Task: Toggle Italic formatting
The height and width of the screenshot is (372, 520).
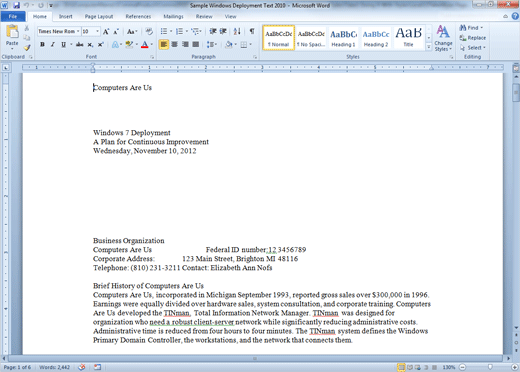Action: 53,44
